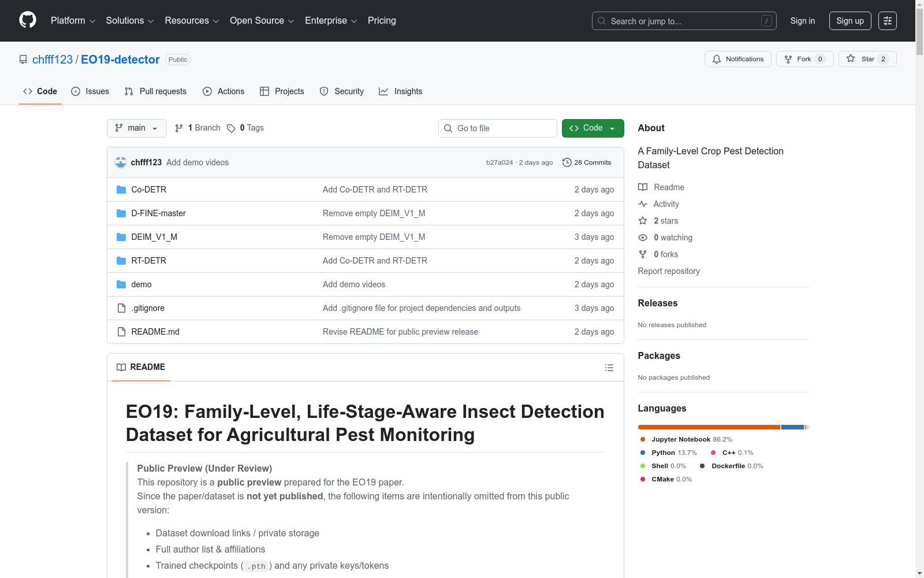This screenshot has height=578, width=924.
Task: Expand the Platform menu
Action: 73,21
